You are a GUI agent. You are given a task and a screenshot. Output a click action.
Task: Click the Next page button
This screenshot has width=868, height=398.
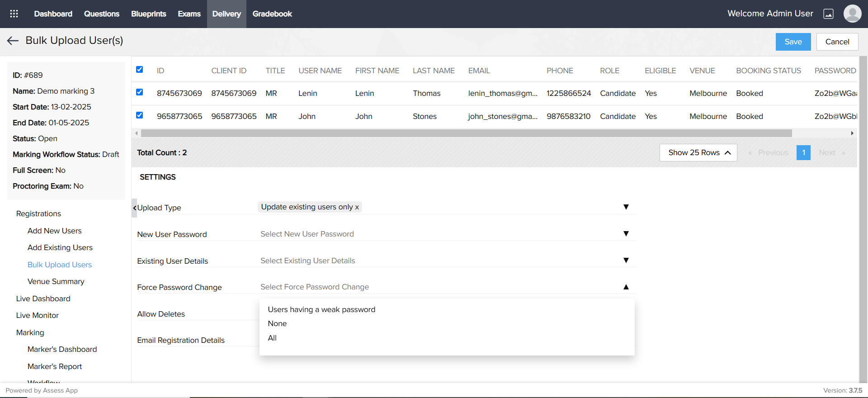click(832, 153)
